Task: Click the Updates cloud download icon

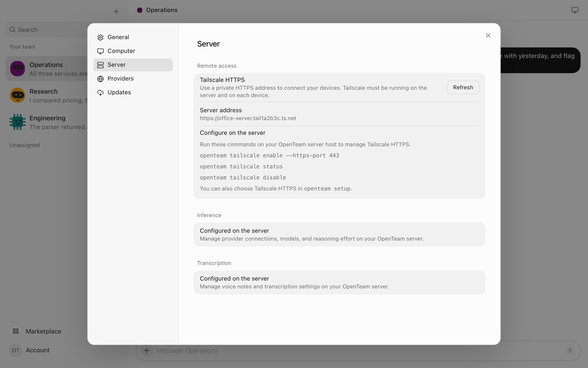Action: 100,93
